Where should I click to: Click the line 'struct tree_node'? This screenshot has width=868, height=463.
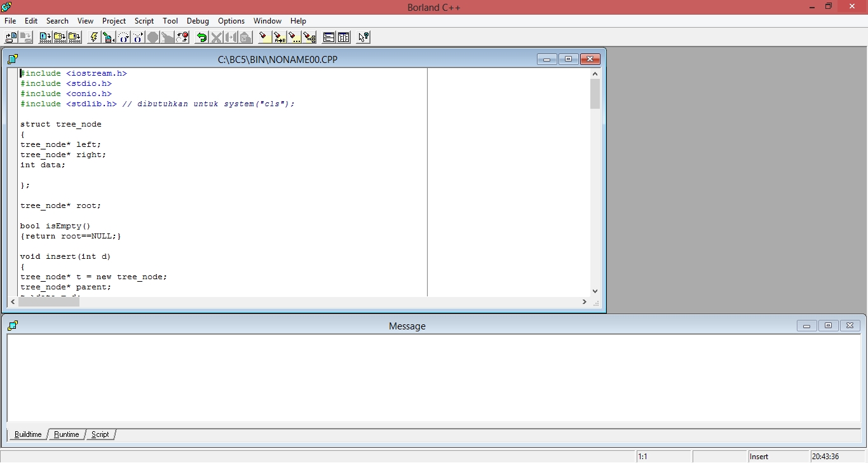(x=61, y=124)
